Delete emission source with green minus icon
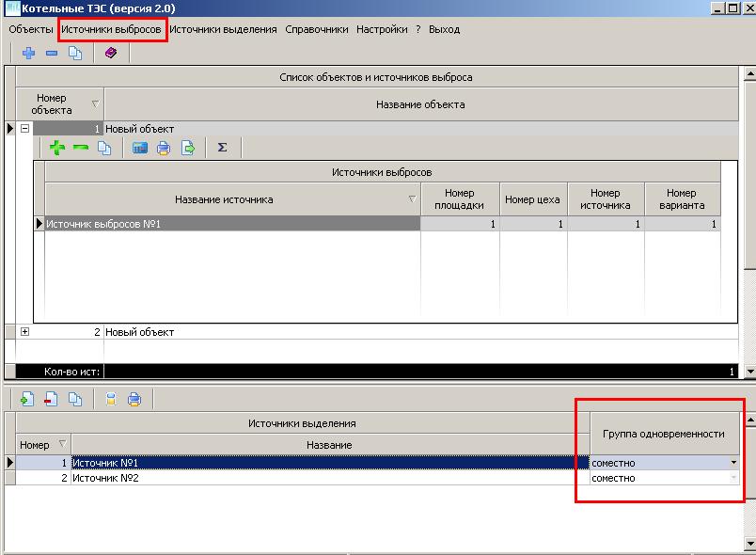 pyautogui.click(x=81, y=148)
